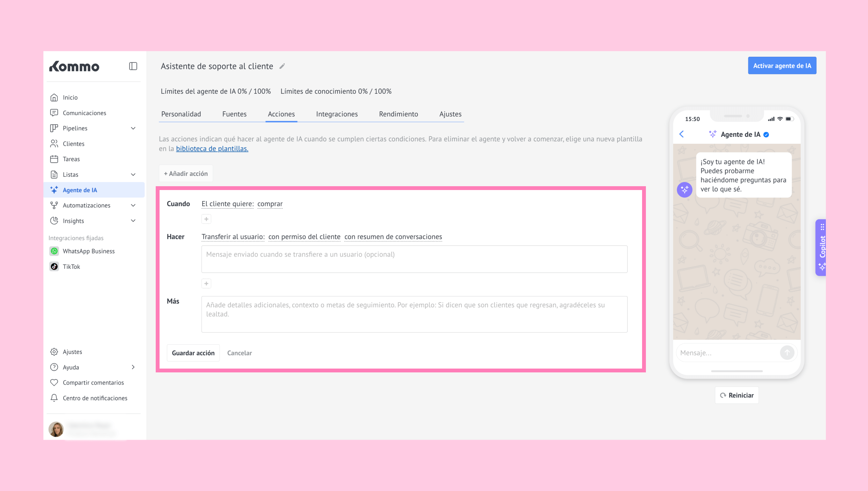Click the back arrow in the phone preview
This screenshot has height=491, width=868.
(x=681, y=134)
